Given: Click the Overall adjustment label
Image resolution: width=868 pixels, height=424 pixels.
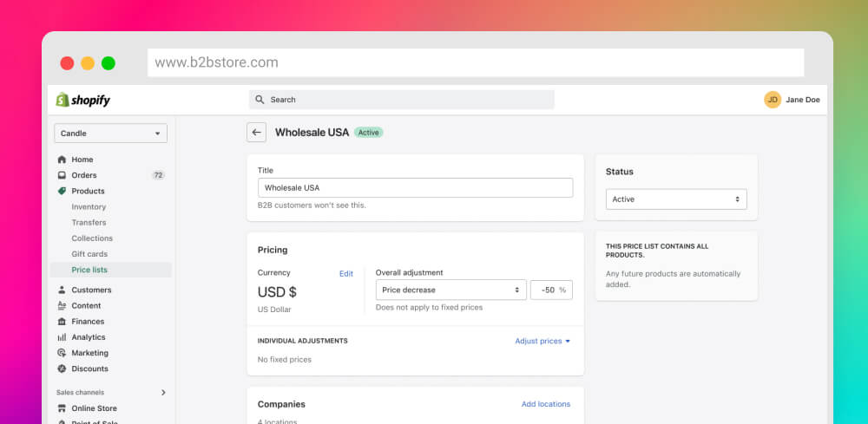Looking at the screenshot, I should click(x=409, y=272).
